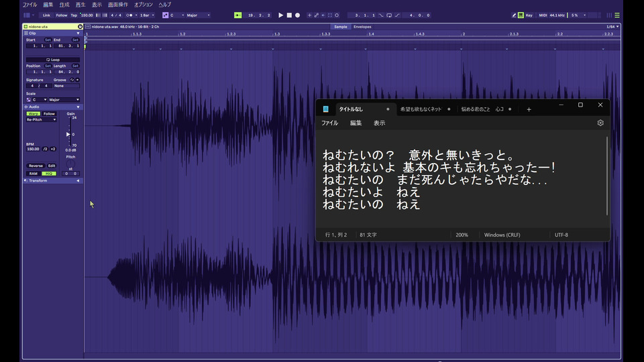Click the draw mode pencil icon
This screenshot has width=644, height=362.
coord(514,15)
